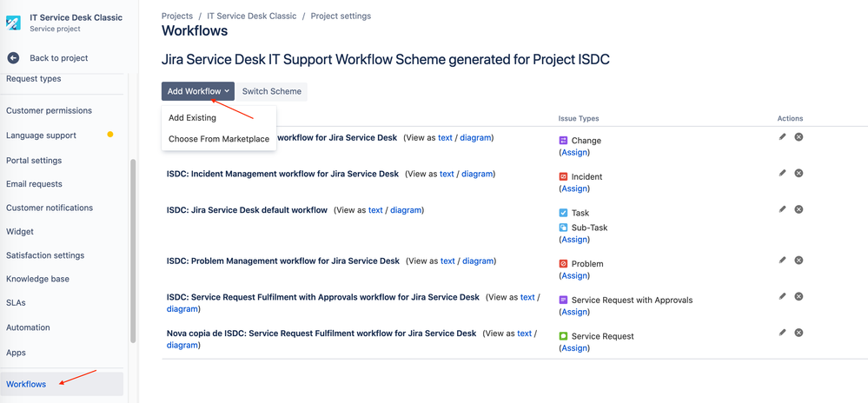Choose From Marketplace in the dropdown menu

(x=219, y=139)
